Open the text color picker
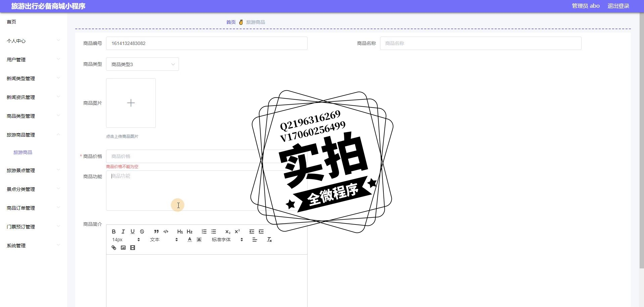Image resolution: width=644 pixels, height=307 pixels. click(x=190, y=240)
